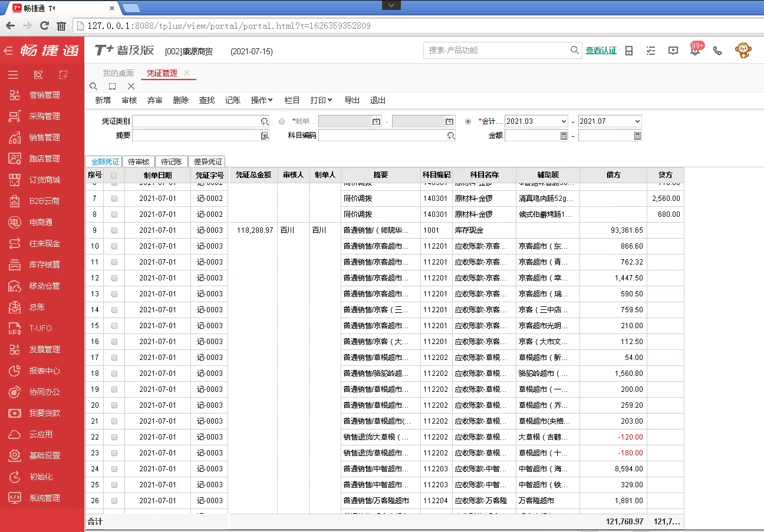Click the magnifier icon in product search box

click(575, 50)
